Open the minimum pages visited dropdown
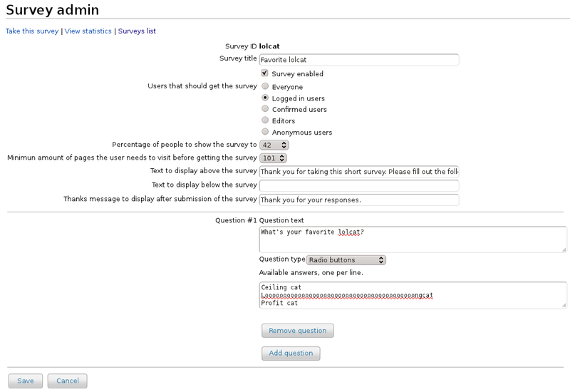 point(273,158)
